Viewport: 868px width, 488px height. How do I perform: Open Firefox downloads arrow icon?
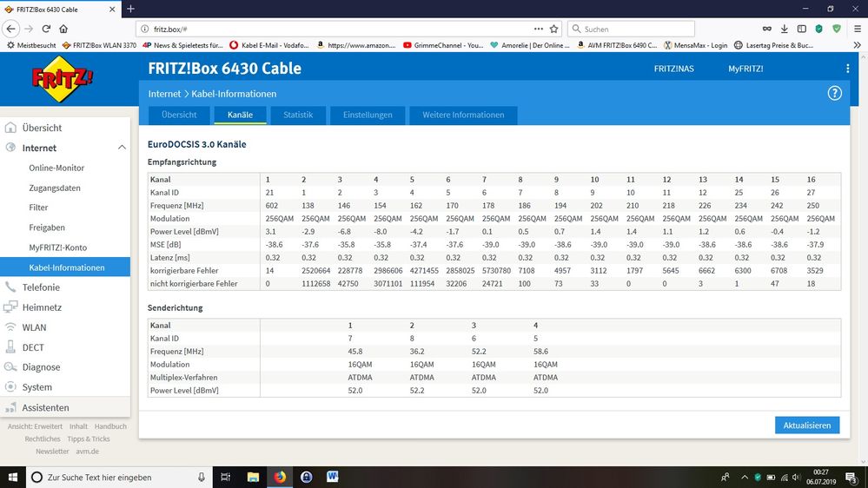784,29
